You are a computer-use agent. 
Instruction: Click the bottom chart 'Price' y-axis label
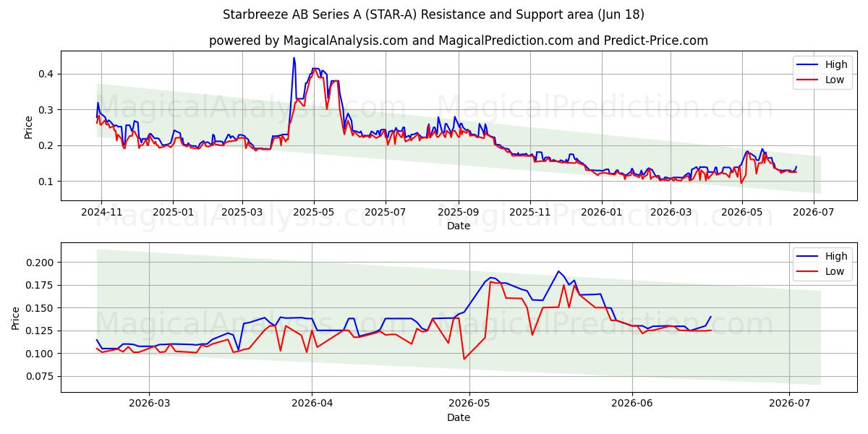(x=16, y=318)
